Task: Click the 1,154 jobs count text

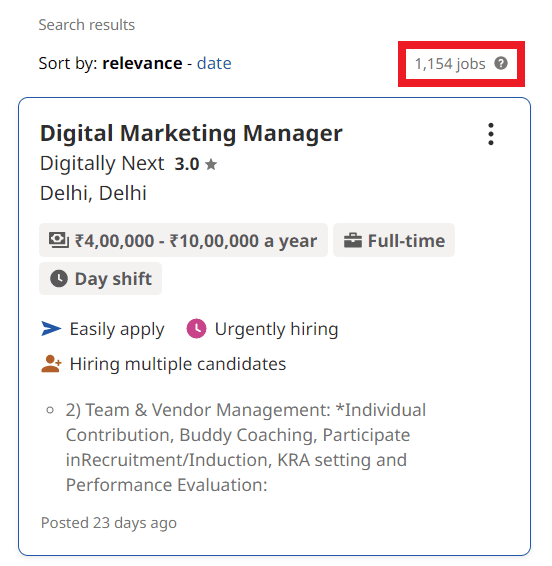Action: [450, 64]
